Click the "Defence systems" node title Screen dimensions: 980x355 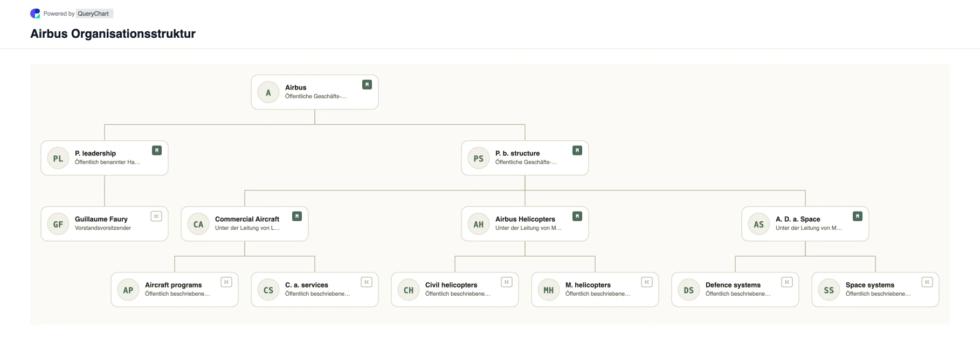click(733, 285)
